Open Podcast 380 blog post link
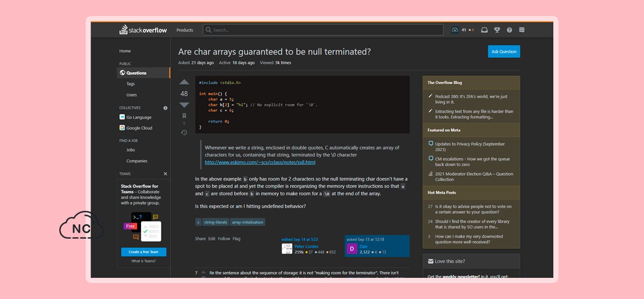644x299 pixels. pyautogui.click(x=471, y=99)
